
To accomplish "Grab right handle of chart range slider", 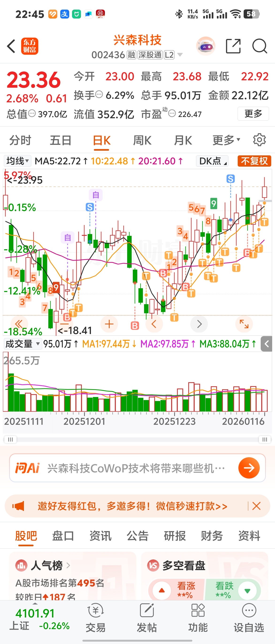I will (x=264, y=439).
